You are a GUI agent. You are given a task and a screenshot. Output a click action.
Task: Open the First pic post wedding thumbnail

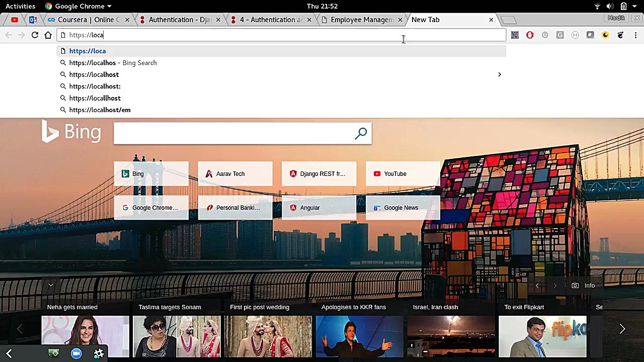[268, 336]
